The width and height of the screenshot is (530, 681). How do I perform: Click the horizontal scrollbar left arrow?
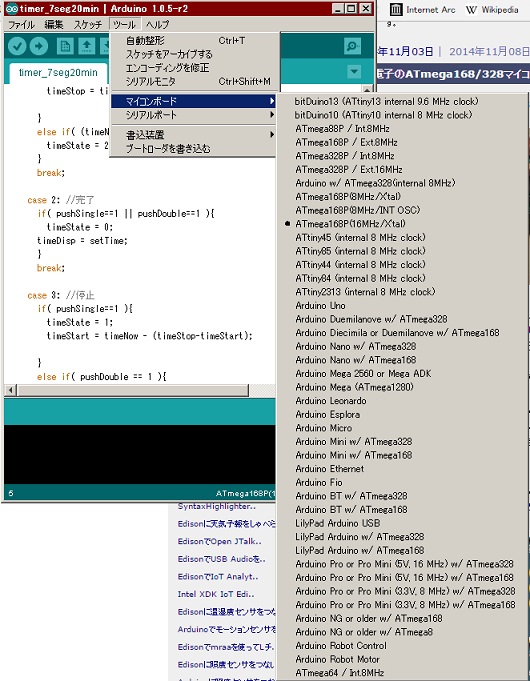pyautogui.click(x=10, y=390)
